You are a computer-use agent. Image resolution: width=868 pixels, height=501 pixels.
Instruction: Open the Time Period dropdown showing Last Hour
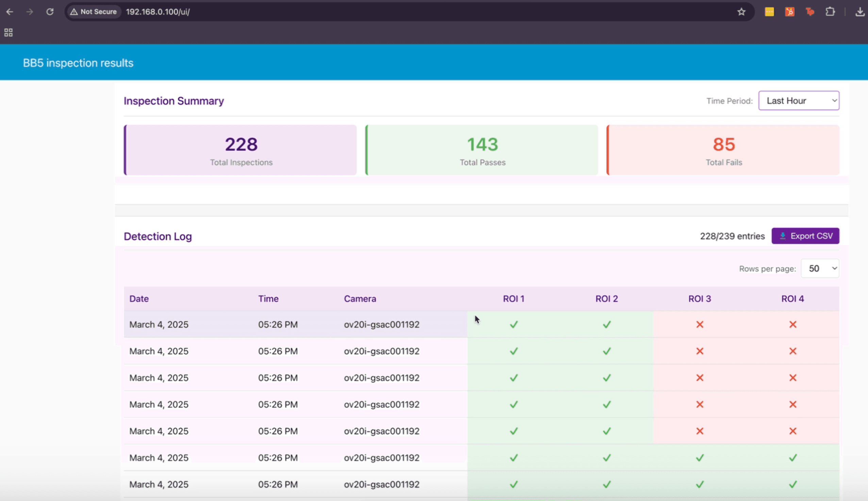(798, 100)
